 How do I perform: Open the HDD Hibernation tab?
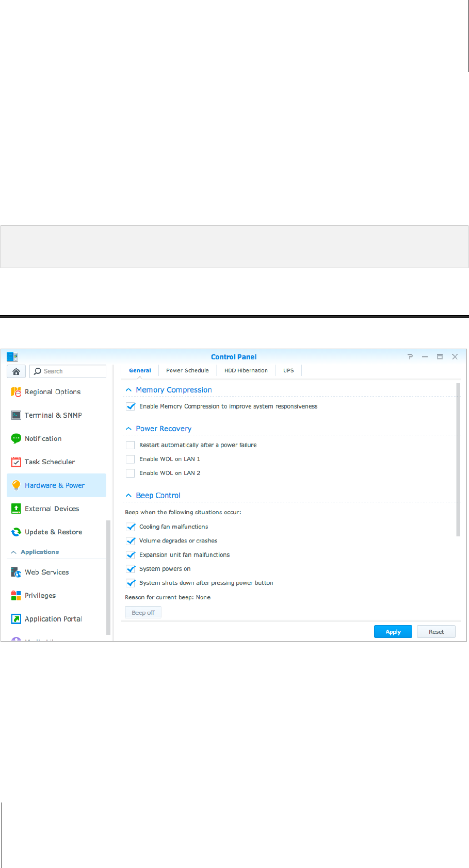coord(246,370)
